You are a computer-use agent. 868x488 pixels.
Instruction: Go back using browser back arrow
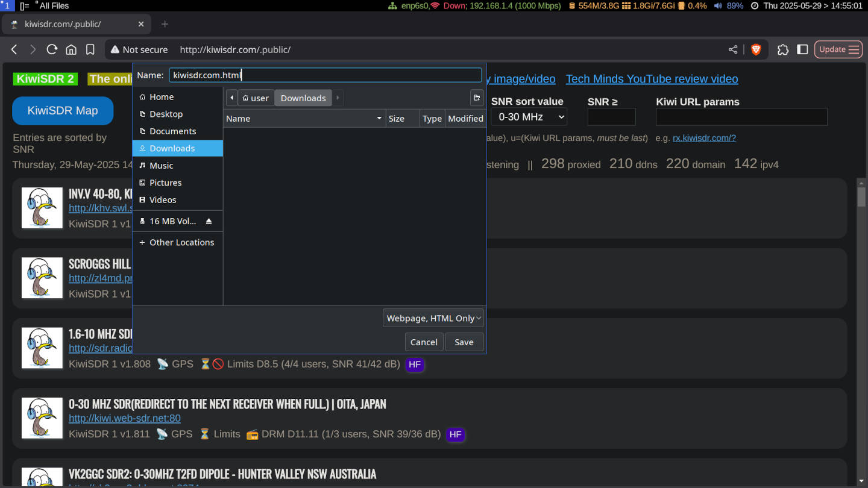15,49
